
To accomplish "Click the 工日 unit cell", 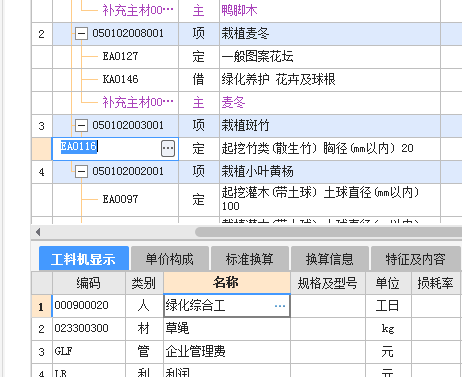I will (388, 306).
